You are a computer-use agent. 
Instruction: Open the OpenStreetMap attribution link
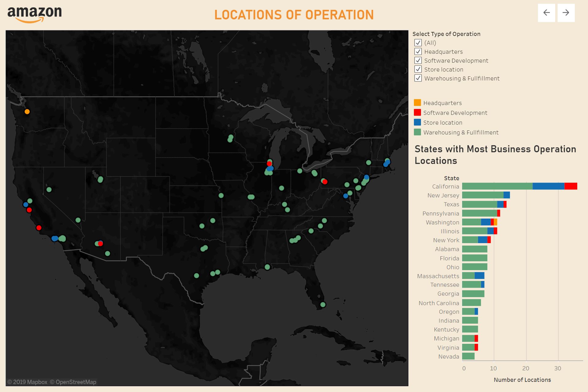[73, 382]
